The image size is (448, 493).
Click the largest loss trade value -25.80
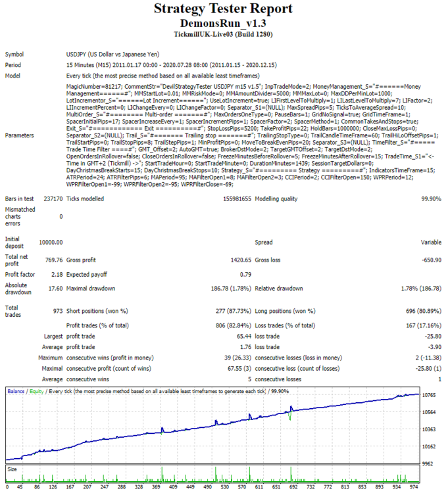(433, 336)
